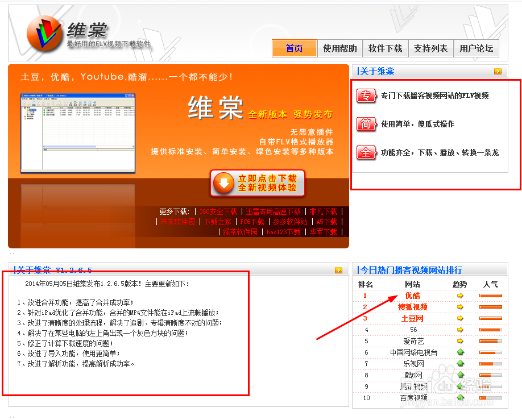
Task: Click the yellow trend arrow next to 优酷
Action: click(x=461, y=296)
